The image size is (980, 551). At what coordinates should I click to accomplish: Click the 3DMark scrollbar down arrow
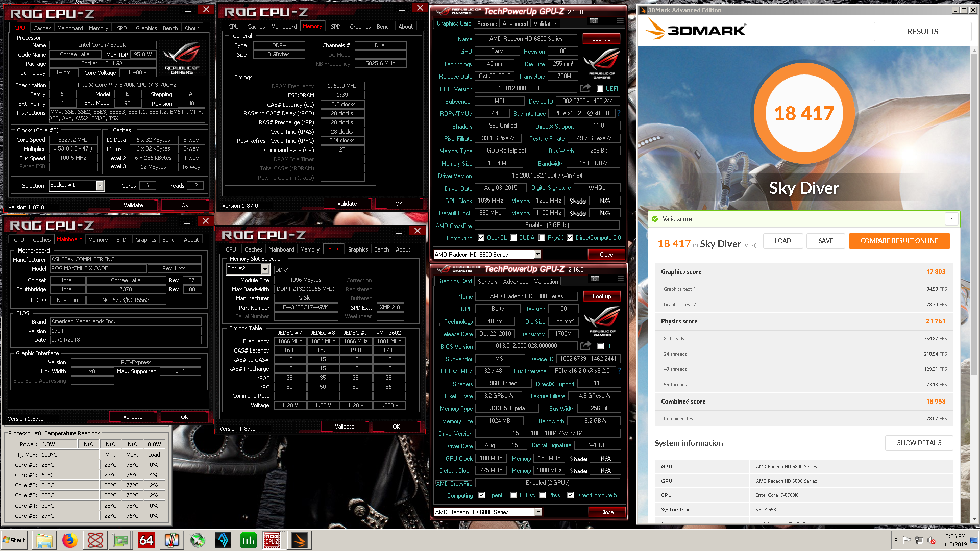point(974,519)
